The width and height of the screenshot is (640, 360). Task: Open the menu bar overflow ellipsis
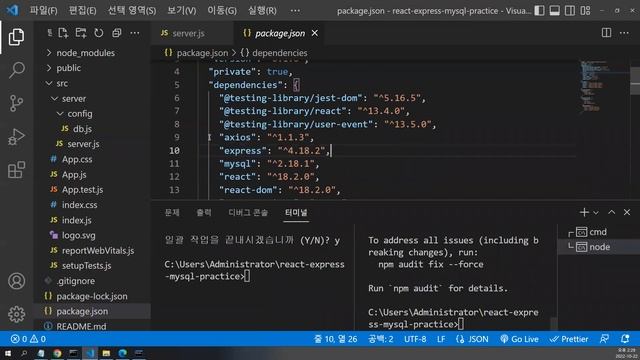[x=295, y=11]
